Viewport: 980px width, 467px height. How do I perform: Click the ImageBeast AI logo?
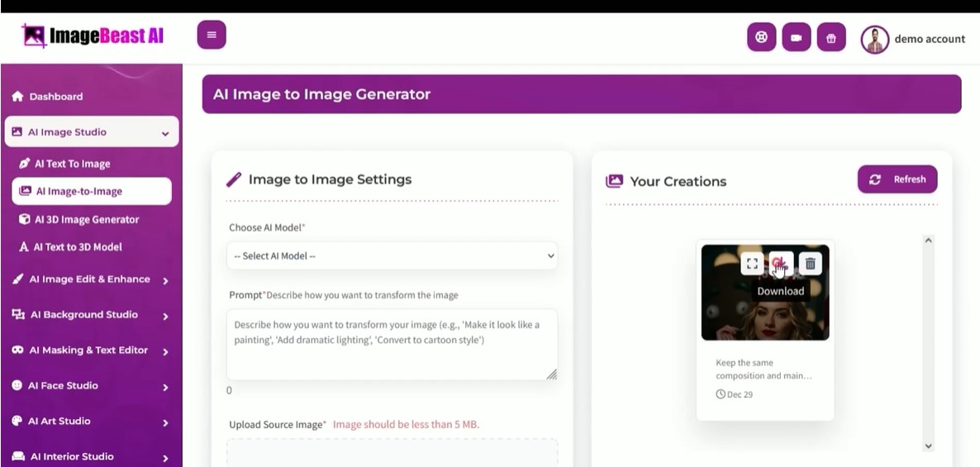pyautogui.click(x=93, y=36)
